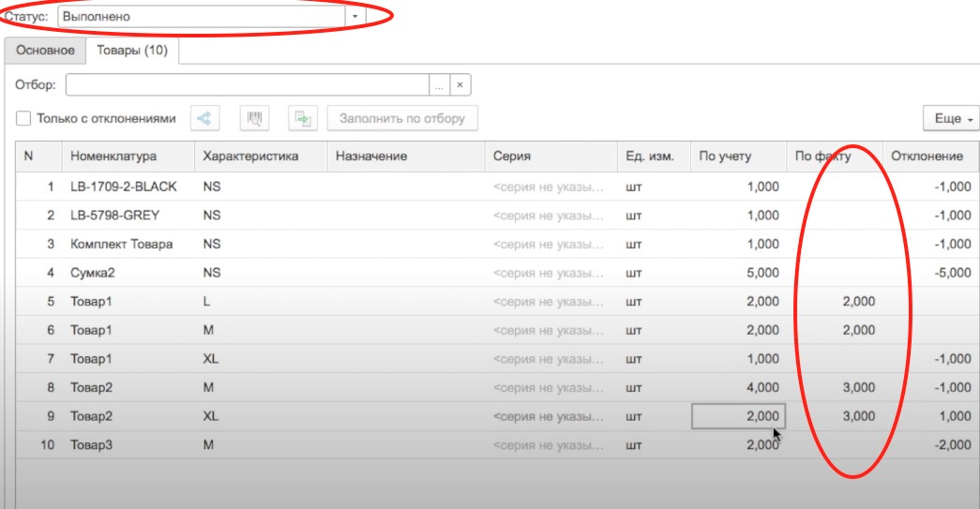Click the Заполнить по отбору button

pyautogui.click(x=402, y=118)
